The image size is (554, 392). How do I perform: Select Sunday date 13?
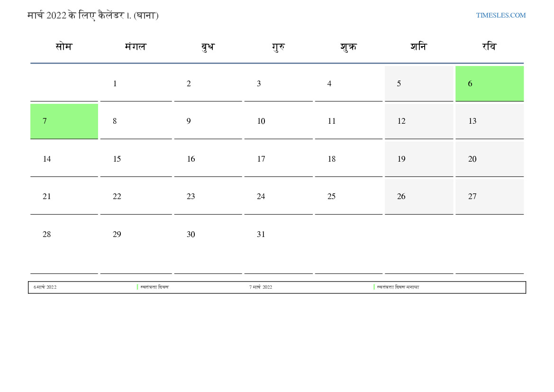tap(490, 121)
